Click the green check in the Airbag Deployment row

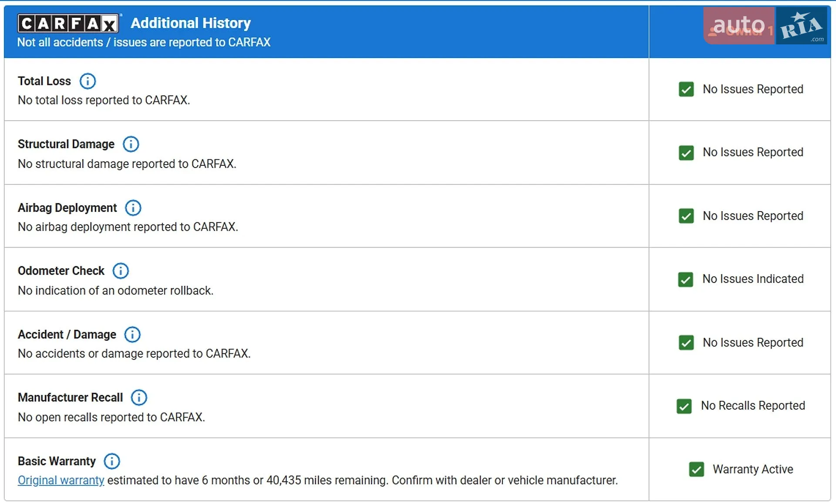(x=686, y=216)
